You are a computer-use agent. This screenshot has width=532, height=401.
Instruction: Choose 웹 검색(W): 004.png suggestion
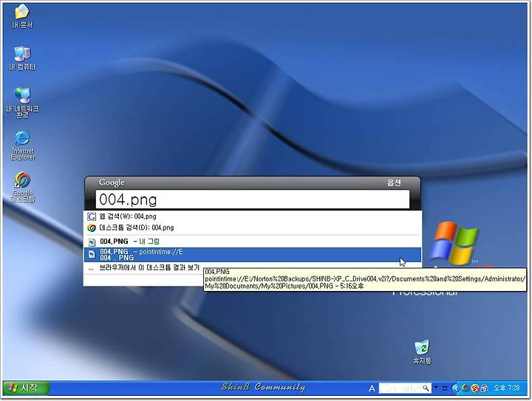253,216
